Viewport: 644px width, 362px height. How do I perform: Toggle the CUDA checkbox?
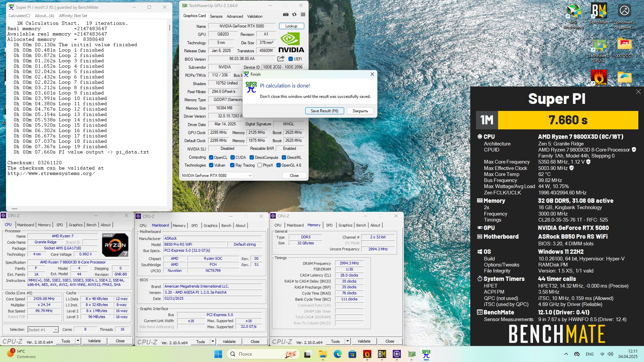click(232, 158)
